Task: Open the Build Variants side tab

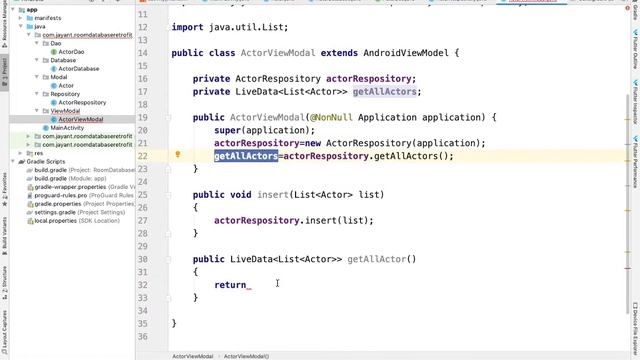Action: [4, 236]
